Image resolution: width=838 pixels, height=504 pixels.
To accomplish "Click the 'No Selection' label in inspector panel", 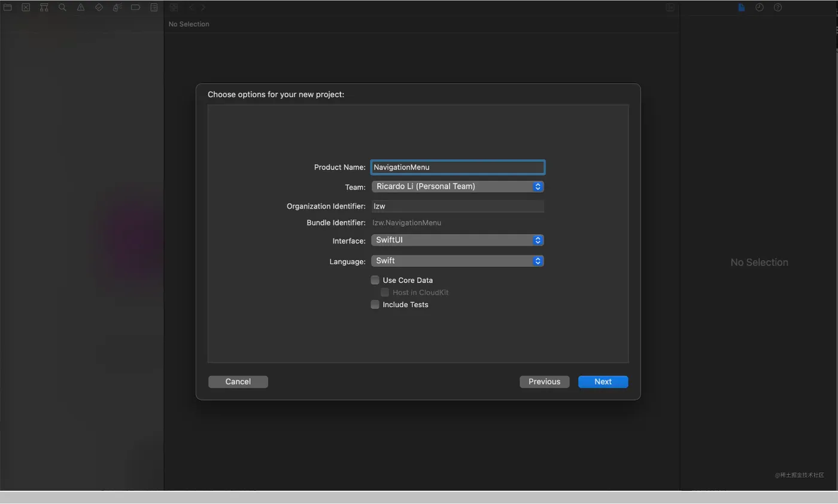I will (x=759, y=262).
